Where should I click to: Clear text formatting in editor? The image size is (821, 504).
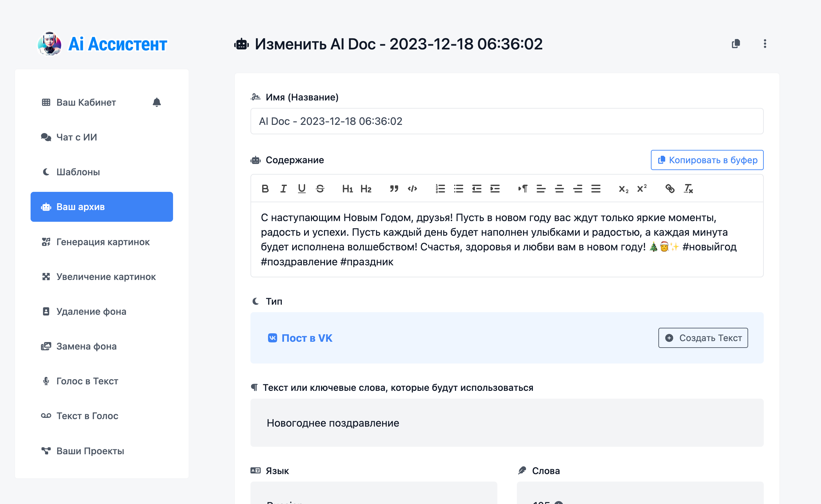click(x=688, y=189)
